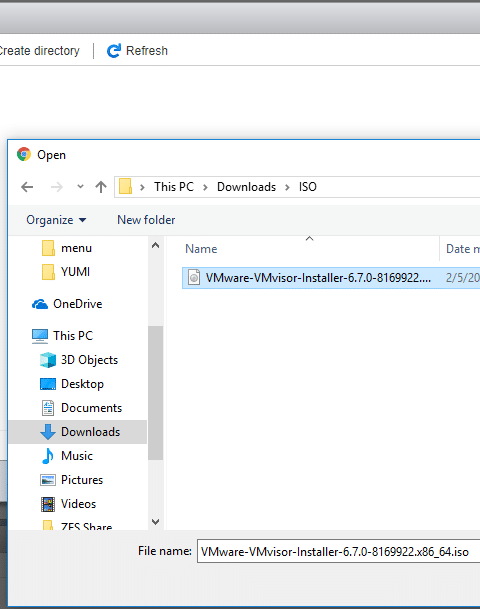
Task: Click the navigation pane scroll up arrow
Action: 155,245
